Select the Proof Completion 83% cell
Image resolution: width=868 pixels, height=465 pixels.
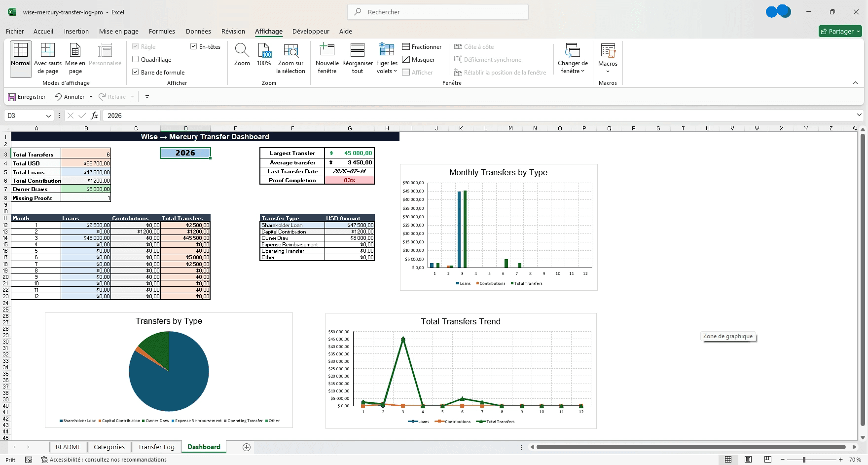(350, 180)
